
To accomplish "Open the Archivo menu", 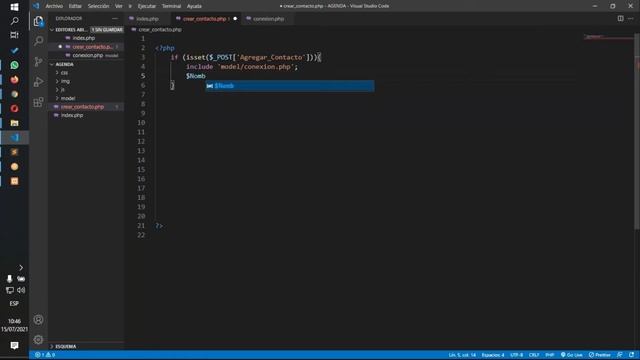I will click(x=54, y=6).
